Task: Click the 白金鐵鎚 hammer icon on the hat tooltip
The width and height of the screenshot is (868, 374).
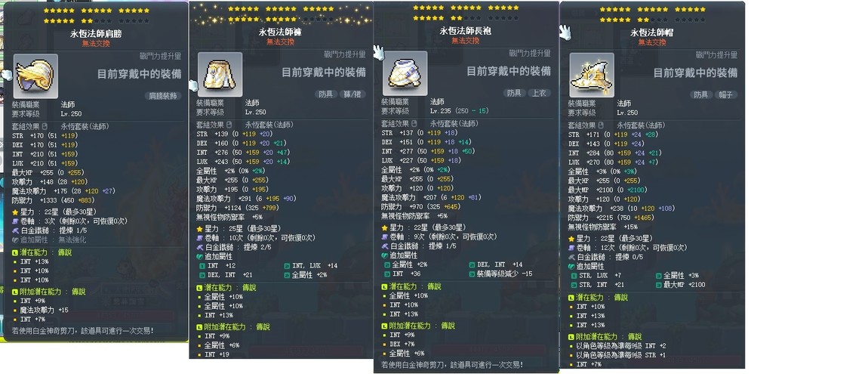Action: [572, 257]
